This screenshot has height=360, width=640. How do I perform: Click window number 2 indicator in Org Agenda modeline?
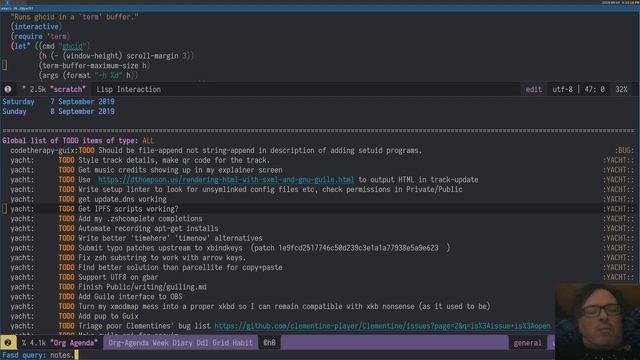point(8,343)
